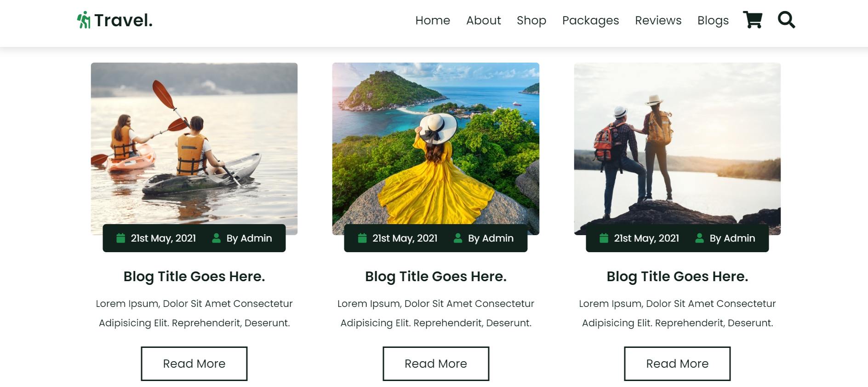Click Read More under the middle blog post
868x387 pixels.
click(435, 364)
